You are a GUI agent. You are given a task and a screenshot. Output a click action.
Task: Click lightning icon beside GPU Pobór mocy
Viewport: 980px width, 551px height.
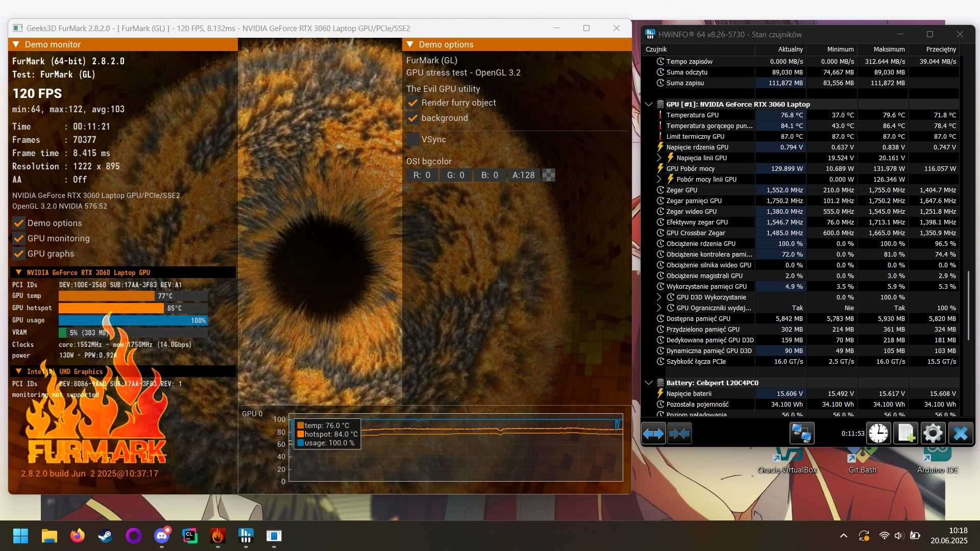pyautogui.click(x=660, y=168)
